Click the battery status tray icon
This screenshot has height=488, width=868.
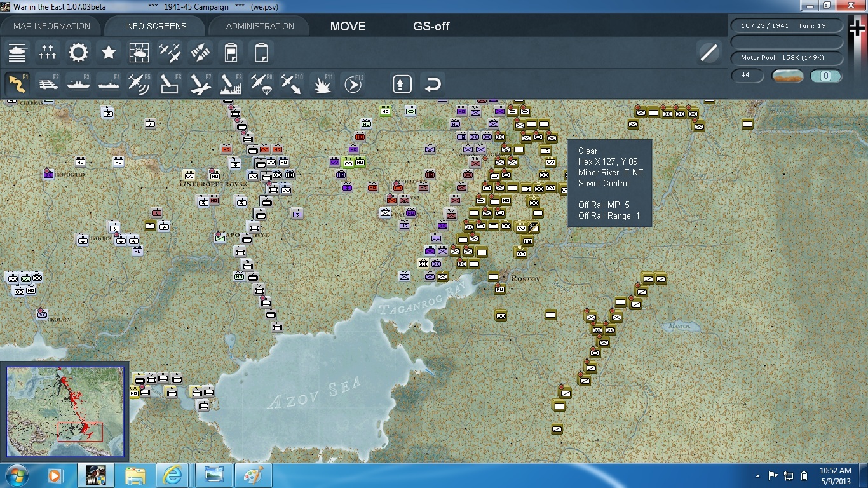[x=804, y=476]
